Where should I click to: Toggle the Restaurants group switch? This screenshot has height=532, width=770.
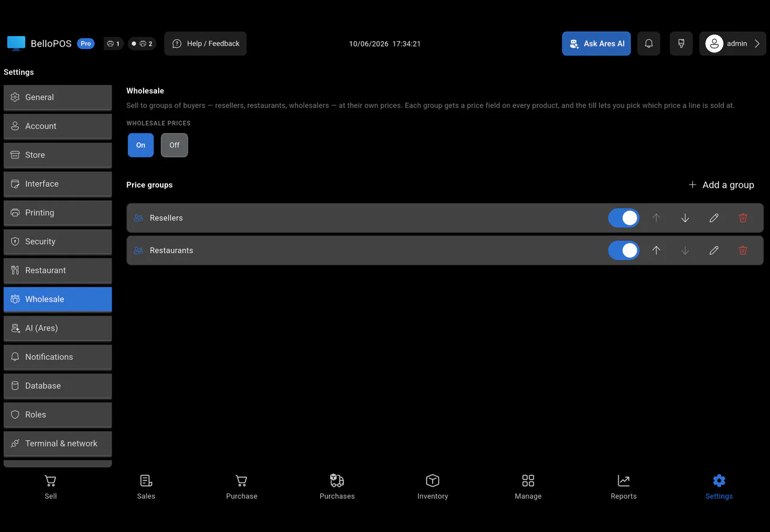coord(623,250)
